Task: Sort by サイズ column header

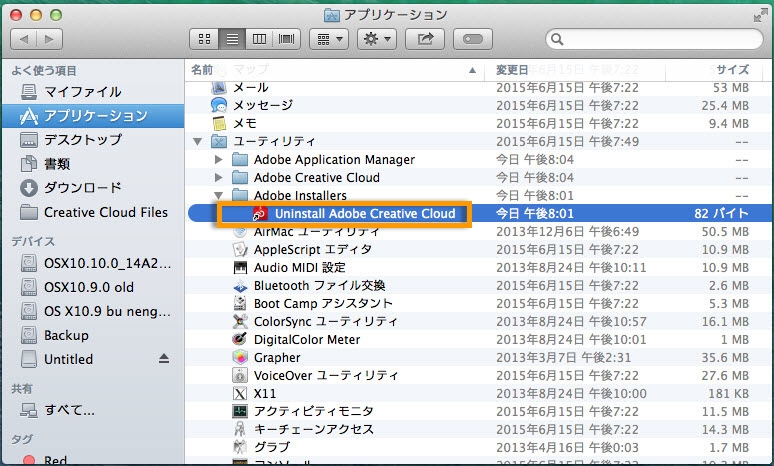Action: point(713,70)
